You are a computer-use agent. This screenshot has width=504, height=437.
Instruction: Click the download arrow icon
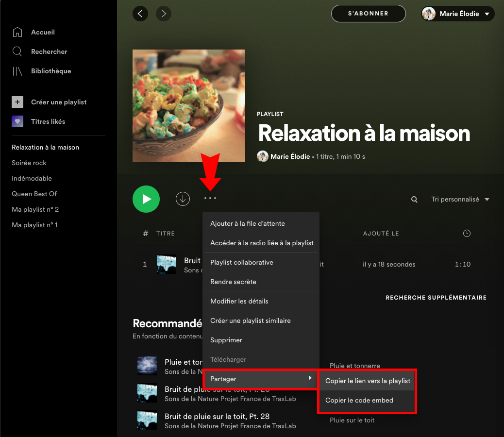(183, 199)
